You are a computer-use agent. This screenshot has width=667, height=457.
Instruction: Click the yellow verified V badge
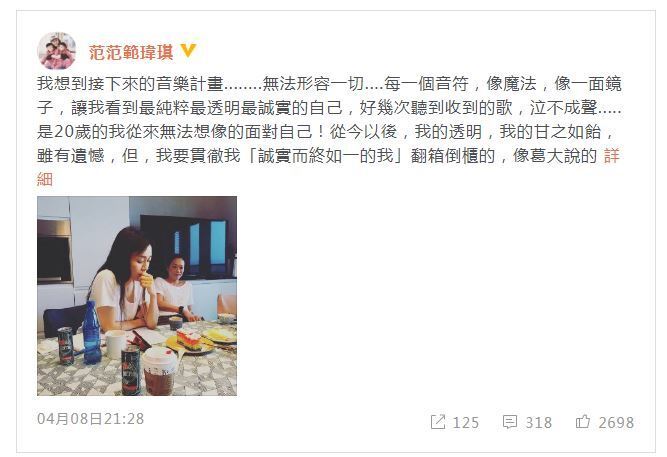click(x=188, y=51)
